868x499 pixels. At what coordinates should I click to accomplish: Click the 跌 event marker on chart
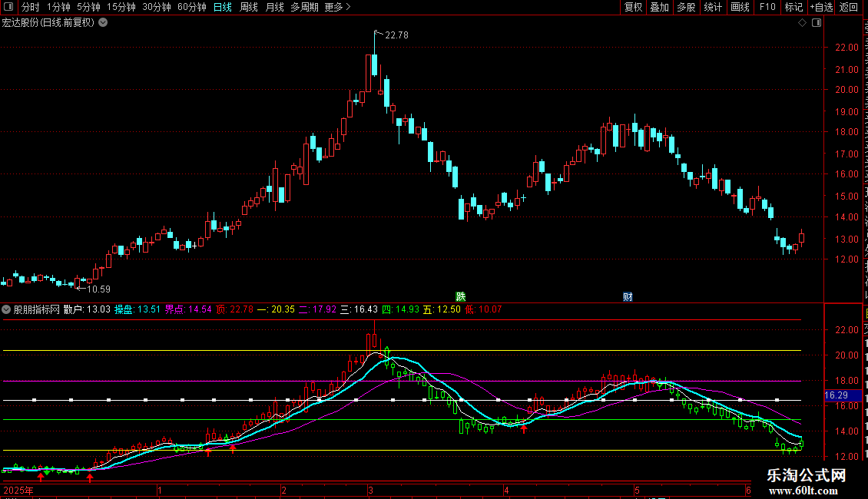point(461,297)
